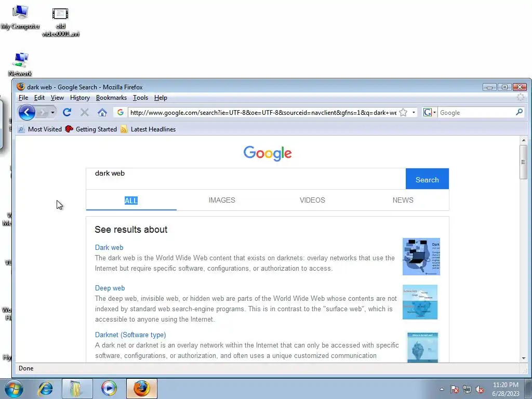This screenshot has height=399, width=532.
Task: Open the Latest Headlines feed
Action: 148,129
